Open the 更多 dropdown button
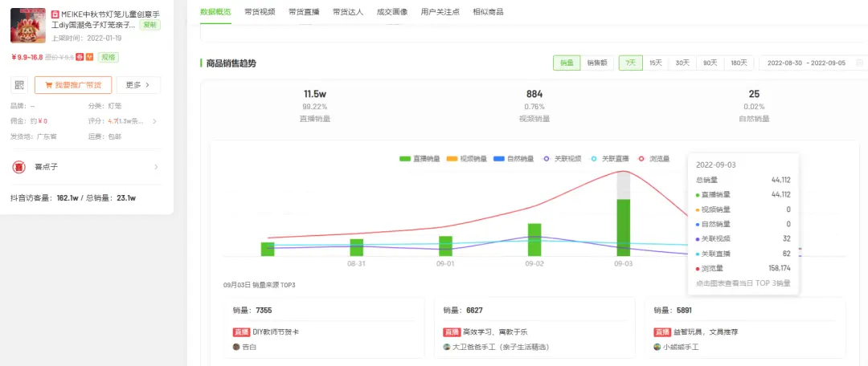 point(138,85)
